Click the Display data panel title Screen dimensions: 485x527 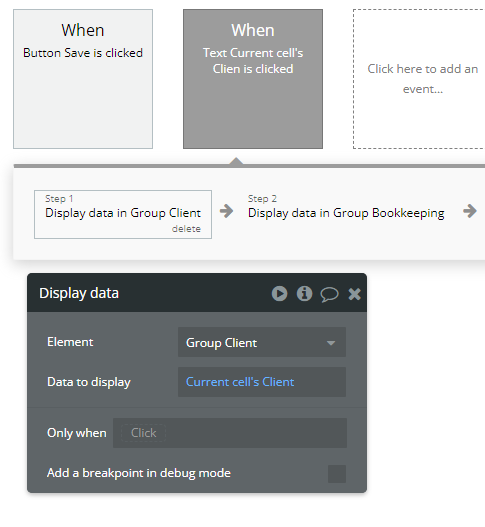pos(79,293)
